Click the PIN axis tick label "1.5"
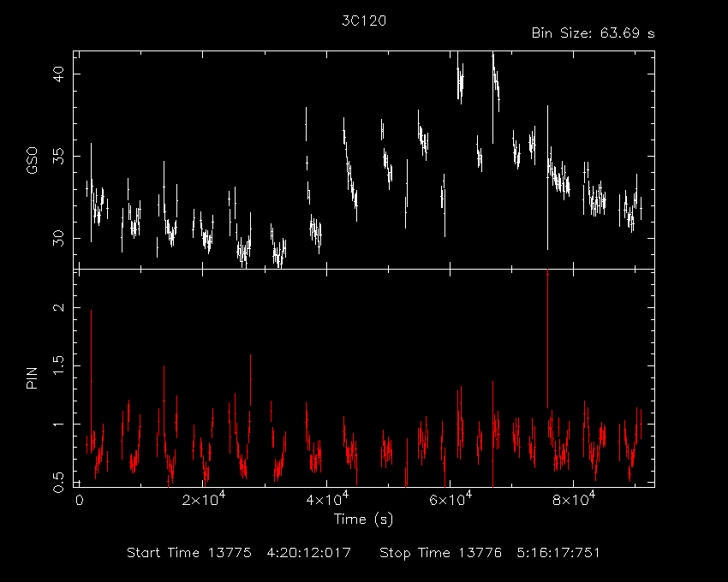The width and height of the screenshot is (728, 582). (x=58, y=365)
